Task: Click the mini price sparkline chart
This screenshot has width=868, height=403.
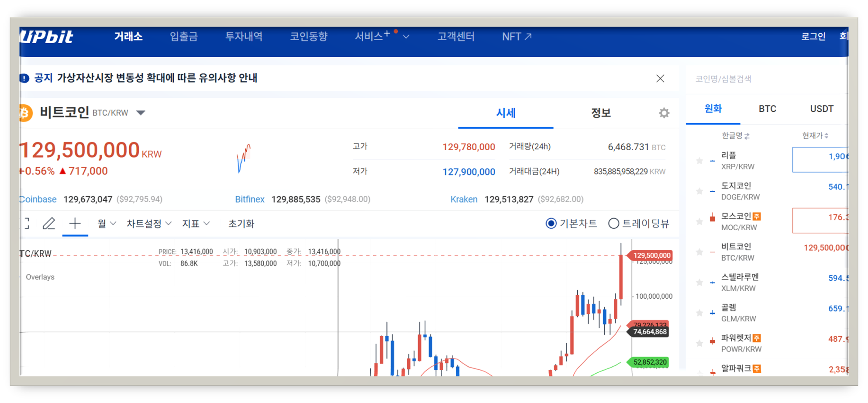Action: [x=244, y=158]
